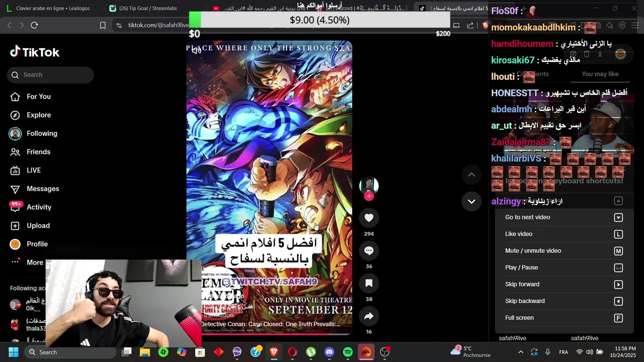The width and height of the screenshot is (644, 362).
Task: Select the Mute / unmute video shortcut
Action: tap(564, 251)
